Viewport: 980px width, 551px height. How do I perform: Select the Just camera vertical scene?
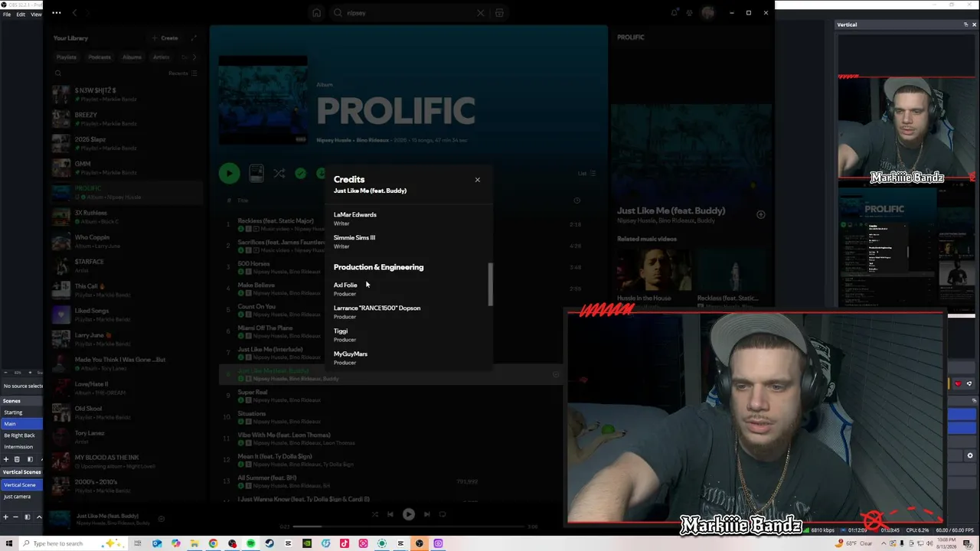(21, 497)
